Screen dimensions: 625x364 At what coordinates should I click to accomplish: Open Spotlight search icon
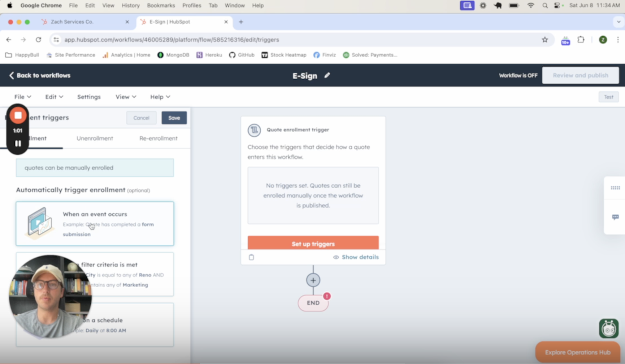[x=545, y=6]
